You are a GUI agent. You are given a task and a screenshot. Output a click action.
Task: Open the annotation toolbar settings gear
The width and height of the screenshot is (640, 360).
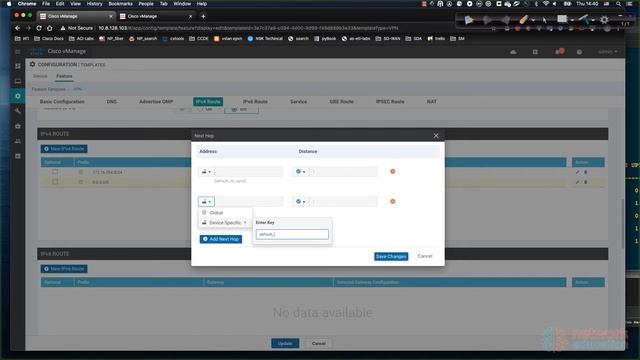[604, 20]
